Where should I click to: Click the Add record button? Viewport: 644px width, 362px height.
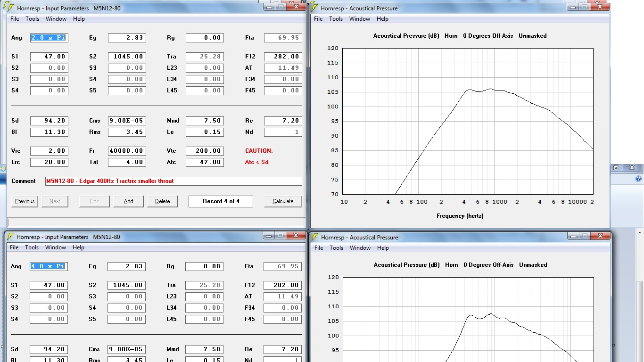click(128, 201)
